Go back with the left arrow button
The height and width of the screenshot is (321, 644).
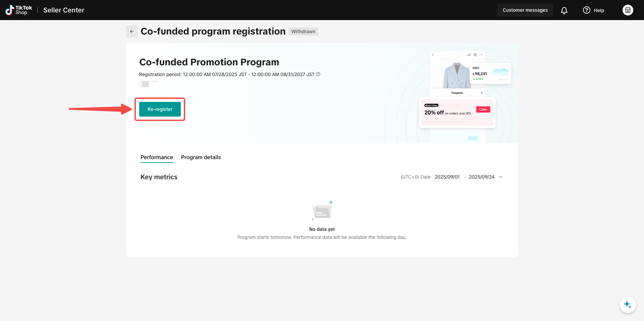tap(132, 31)
